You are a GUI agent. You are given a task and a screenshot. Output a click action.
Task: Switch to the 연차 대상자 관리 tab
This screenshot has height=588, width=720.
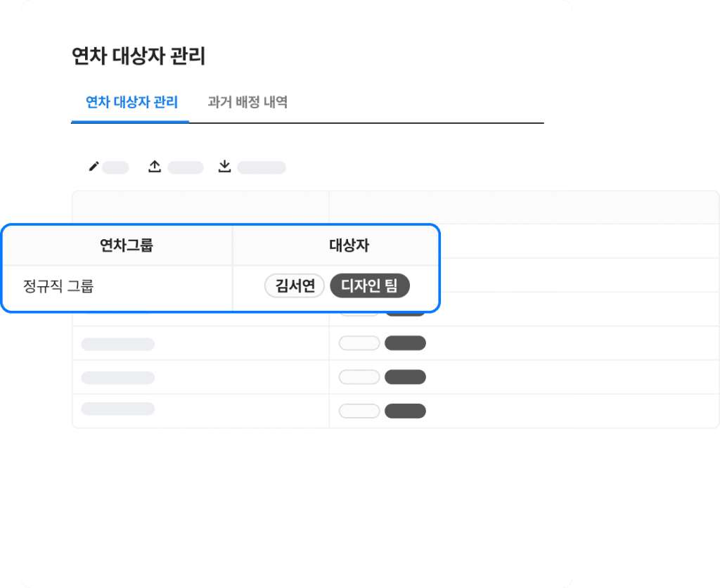click(x=131, y=103)
